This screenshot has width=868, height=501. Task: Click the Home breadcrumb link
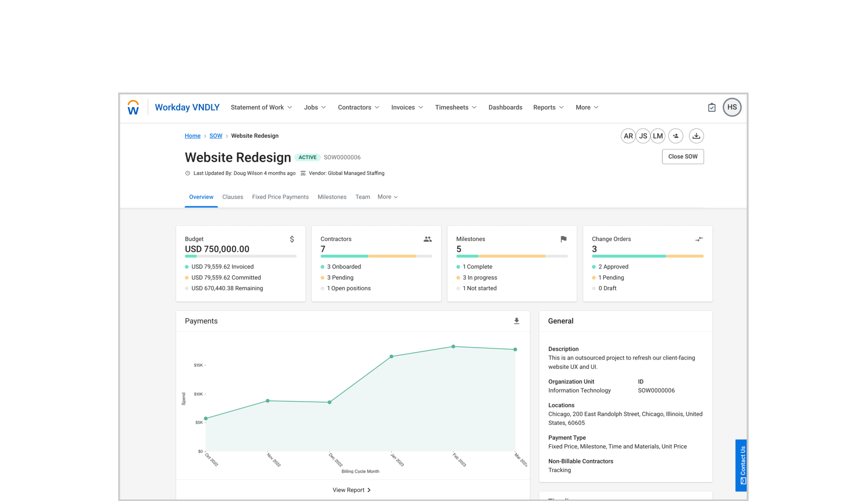point(192,136)
